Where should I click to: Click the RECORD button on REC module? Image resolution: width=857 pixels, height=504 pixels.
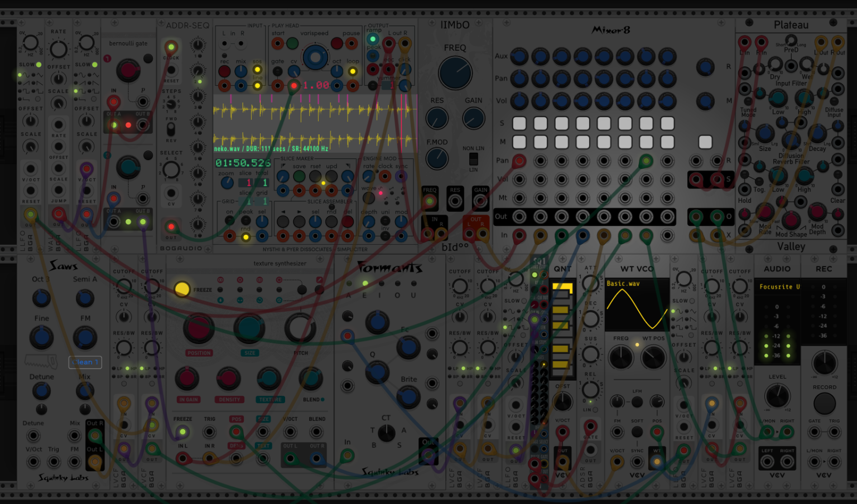click(x=824, y=404)
